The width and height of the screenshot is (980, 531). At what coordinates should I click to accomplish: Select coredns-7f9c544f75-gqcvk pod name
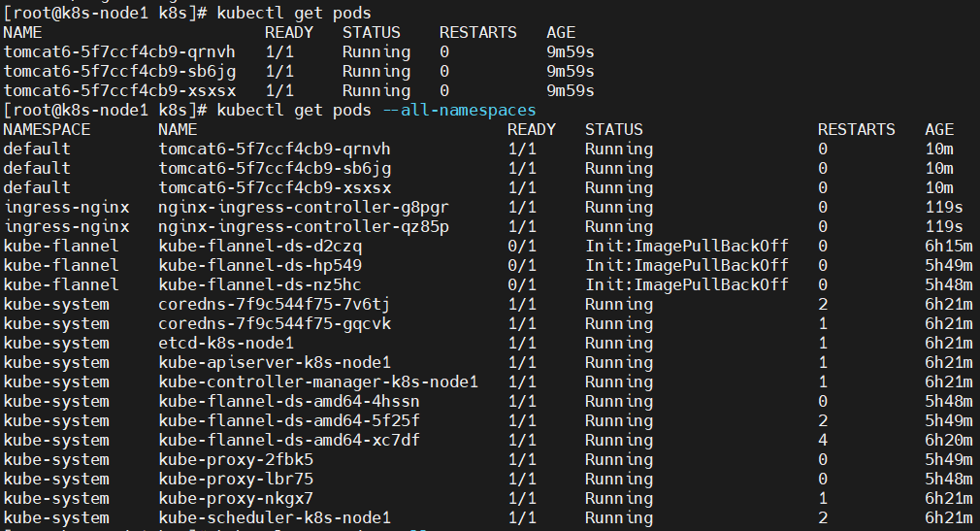pyautogui.click(x=275, y=323)
